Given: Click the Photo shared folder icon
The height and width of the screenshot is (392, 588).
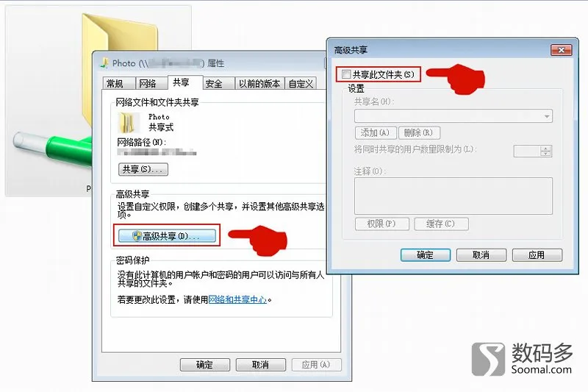Looking at the screenshot, I should [x=127, y=123].
